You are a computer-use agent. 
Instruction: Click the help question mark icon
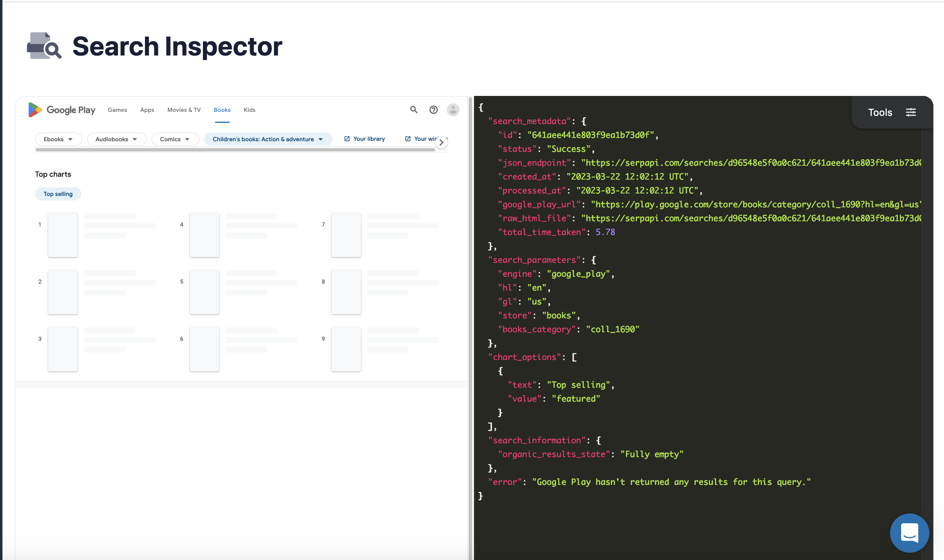[434, 110]
